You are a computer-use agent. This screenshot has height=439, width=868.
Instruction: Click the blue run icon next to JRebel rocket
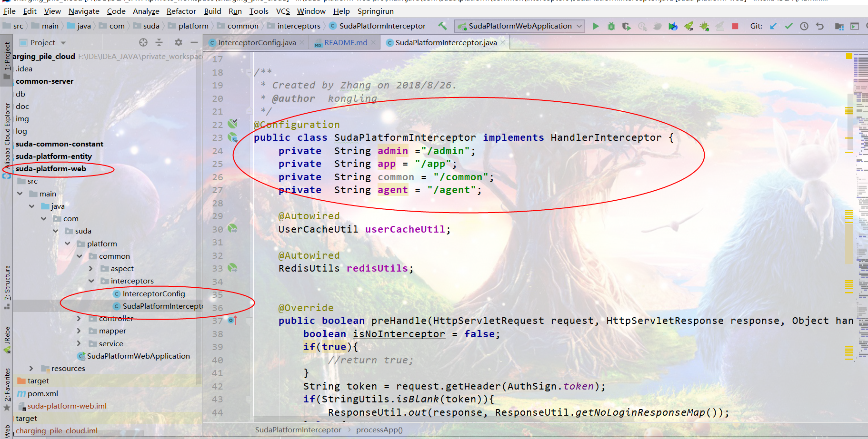[x=673, y=26]
